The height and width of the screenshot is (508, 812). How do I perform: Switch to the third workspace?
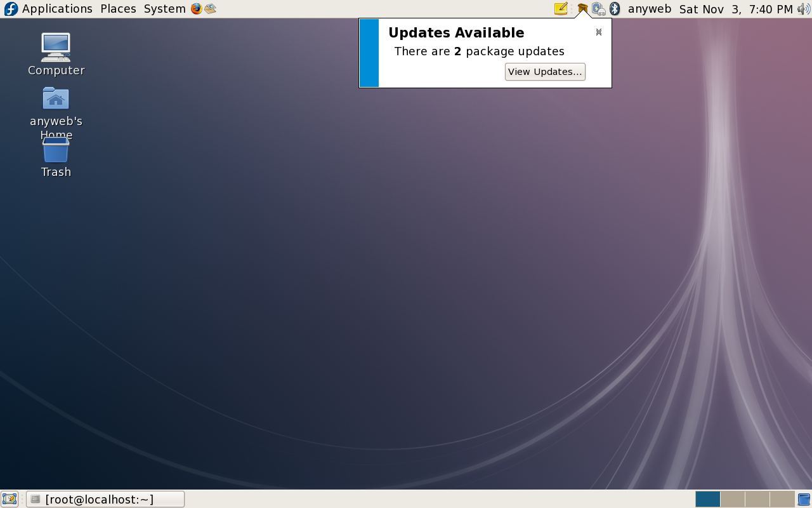tap(757, 499)
